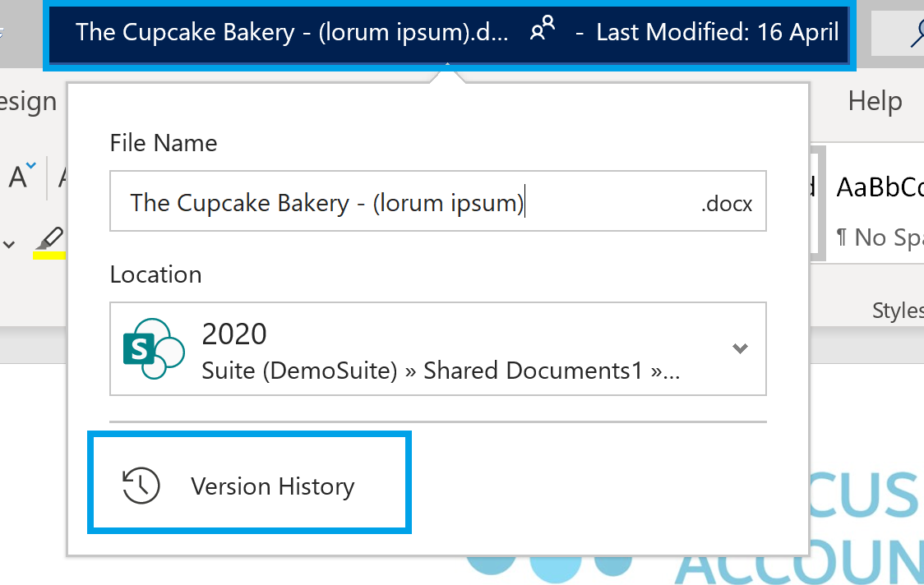Click the co-authoring people icon in the title bar
The image size is (924, 585).
[x=541, y=30]
